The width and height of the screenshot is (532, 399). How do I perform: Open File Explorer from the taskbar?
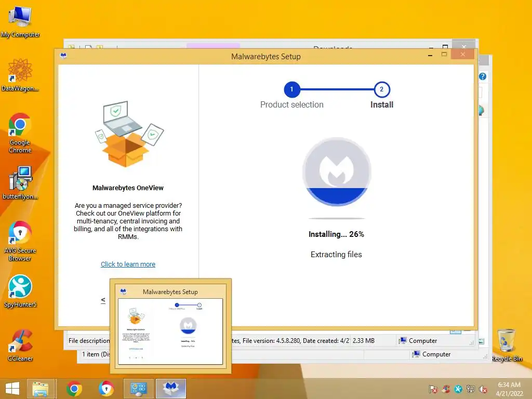pos(41,389)
